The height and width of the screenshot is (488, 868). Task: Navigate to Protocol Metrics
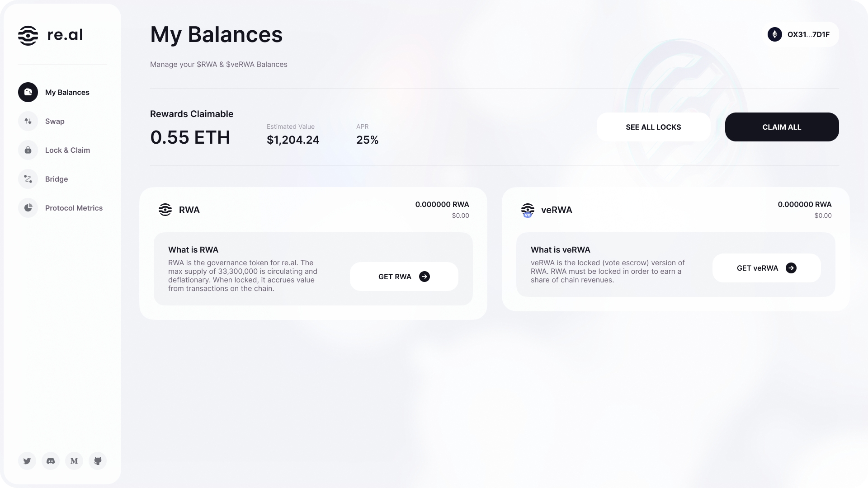point(74,208)
